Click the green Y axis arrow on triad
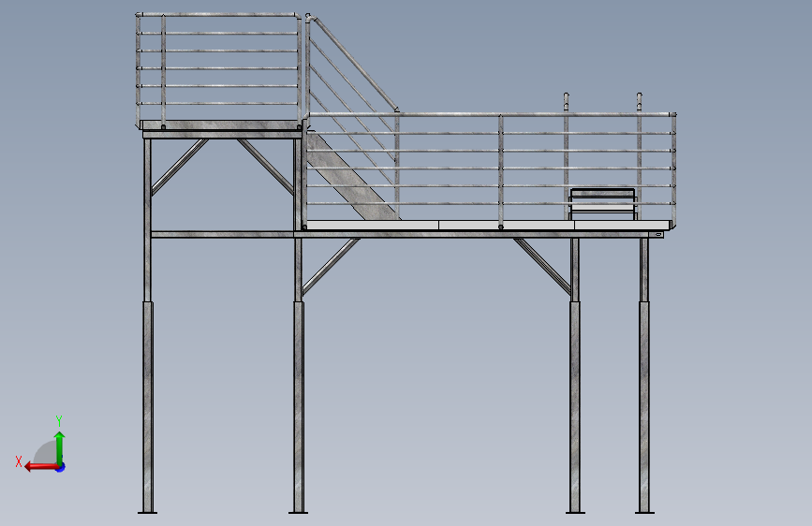The image size is (812, 526). pyautogui.click(x=60, y=448)
